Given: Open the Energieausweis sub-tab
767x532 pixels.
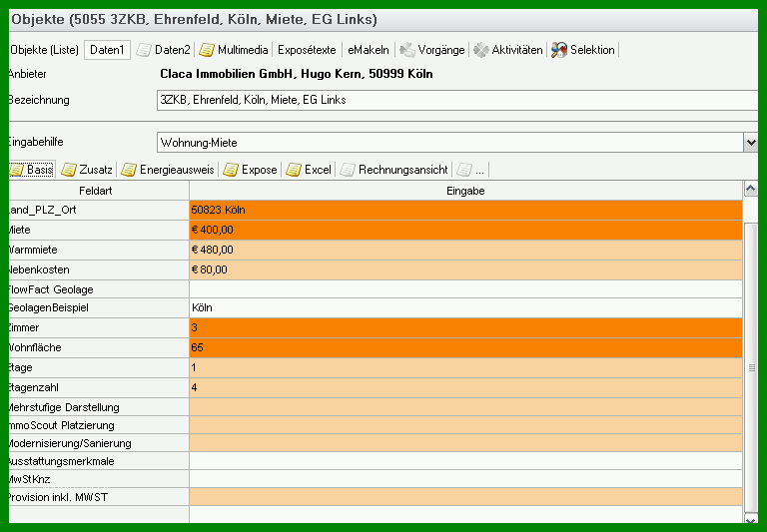Looking at the screenshot, I should (168, 170).
